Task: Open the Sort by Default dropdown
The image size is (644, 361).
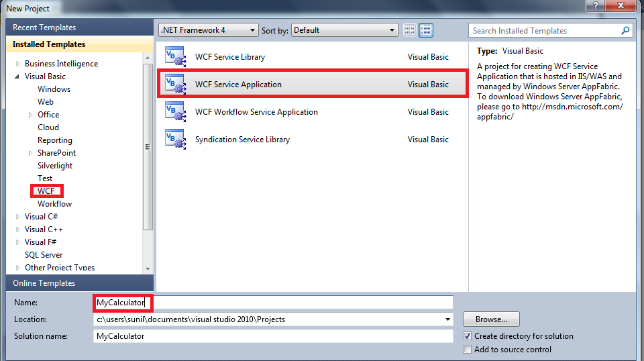Action: (345, 30)
